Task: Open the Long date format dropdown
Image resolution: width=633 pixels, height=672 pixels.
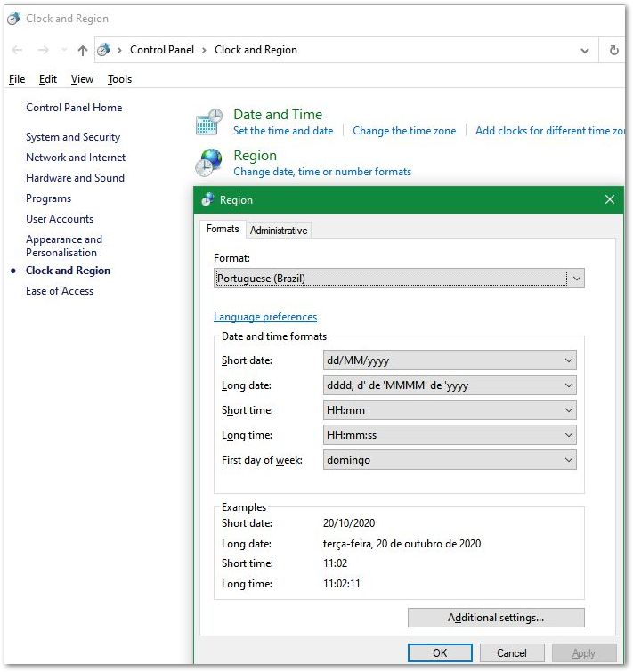Action: 450,385
